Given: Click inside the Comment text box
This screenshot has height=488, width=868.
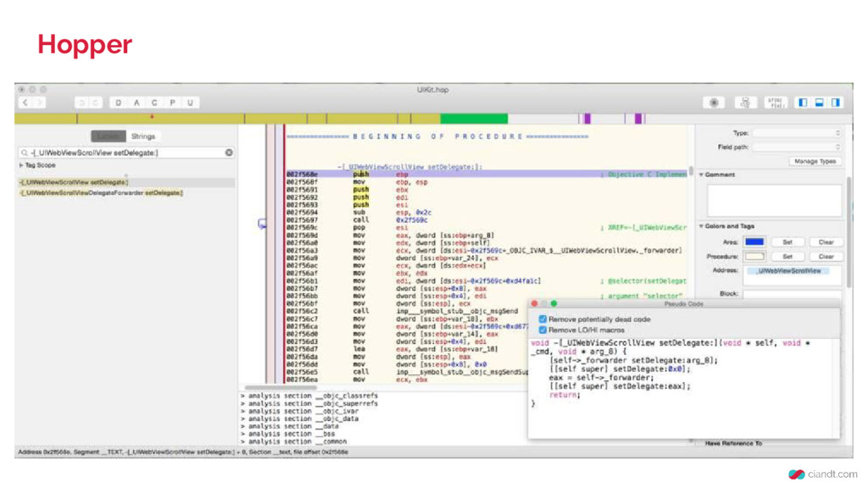Looking at the screenshot, I should pyautogui.click(x=774, y=200).
